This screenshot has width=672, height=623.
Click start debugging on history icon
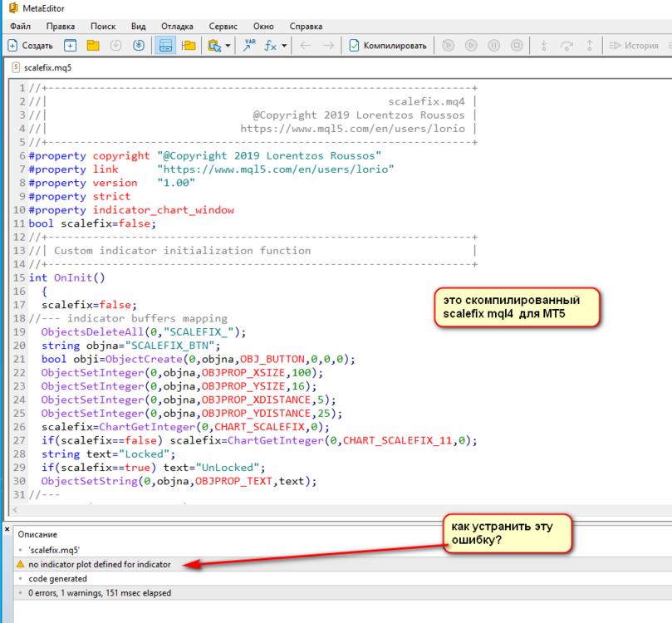449,46
